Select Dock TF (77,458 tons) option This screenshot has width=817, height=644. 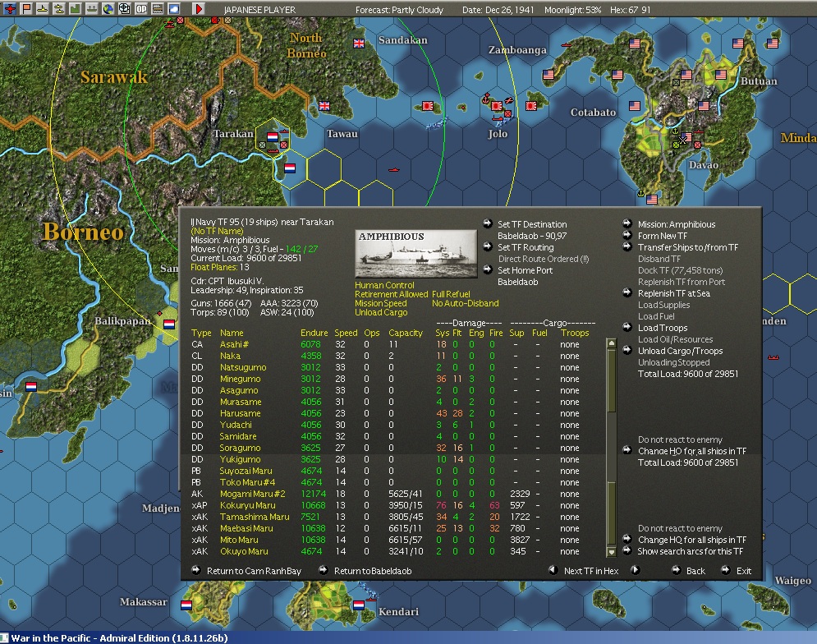pos(680,270)
